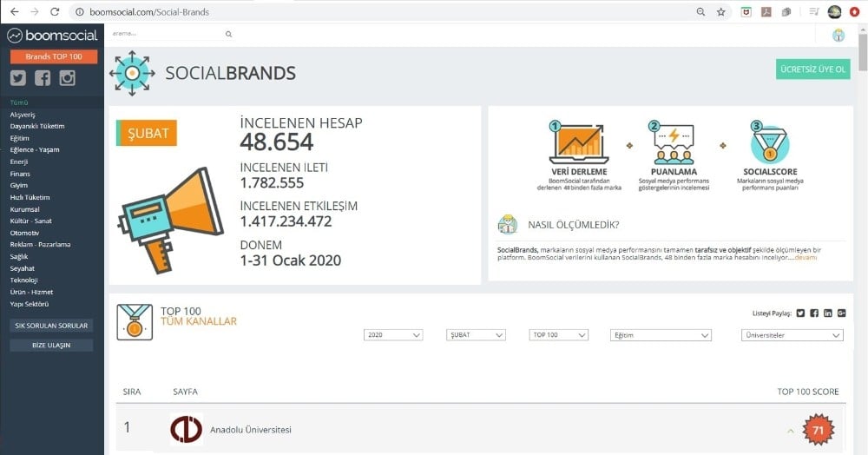Click the SocialScore medal icon
Image resolution: width=868 pixels, height=455 pixels.
coord(769,142)
